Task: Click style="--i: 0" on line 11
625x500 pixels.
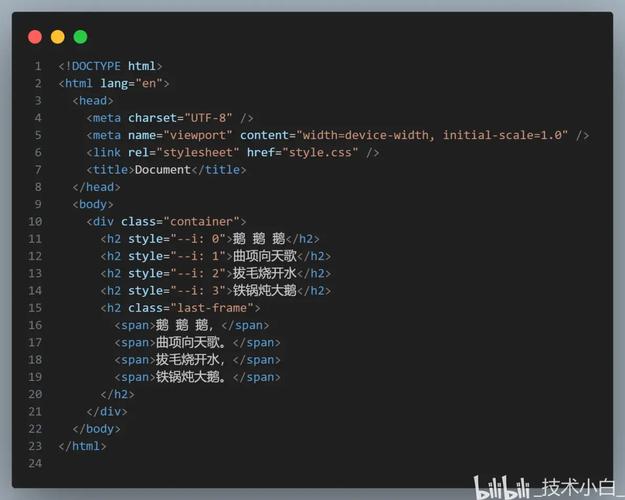Action: click(x=177, y=239)
